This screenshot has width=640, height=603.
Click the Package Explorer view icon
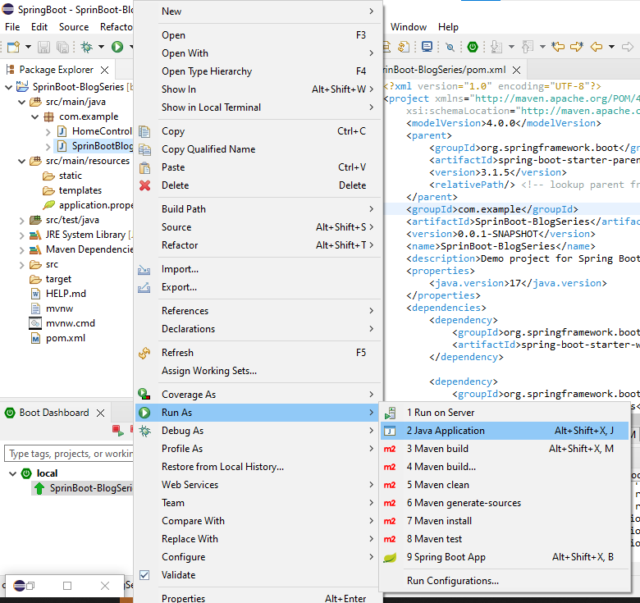pos(10,70)
